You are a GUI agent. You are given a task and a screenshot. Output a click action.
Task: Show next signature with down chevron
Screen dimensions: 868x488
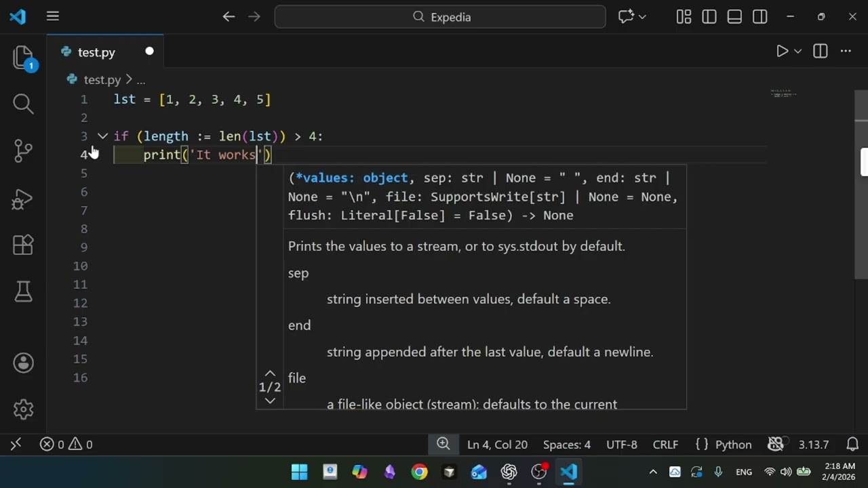[269, 401]
